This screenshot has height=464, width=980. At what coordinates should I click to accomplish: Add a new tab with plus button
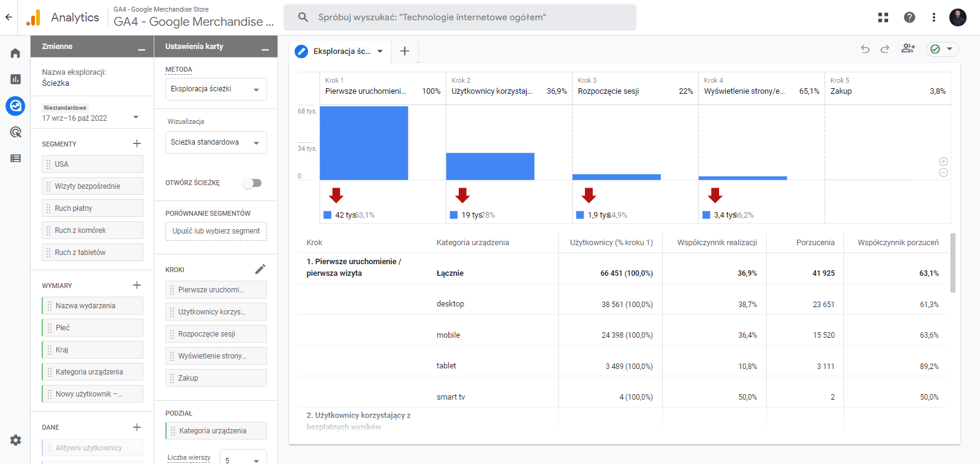pyautogui.click(x=404, y=51)
